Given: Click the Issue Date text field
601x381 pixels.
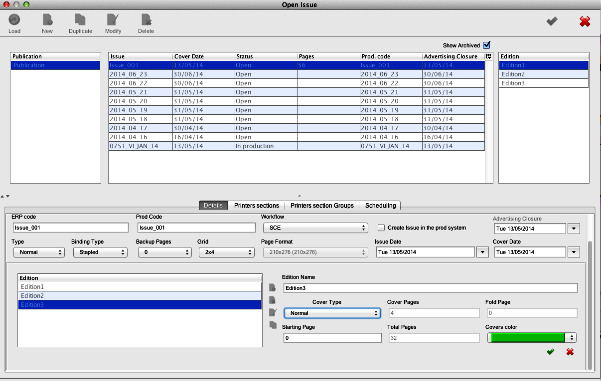Looking at the screenshot, I should pyautogui.click(x=425, y=252).
